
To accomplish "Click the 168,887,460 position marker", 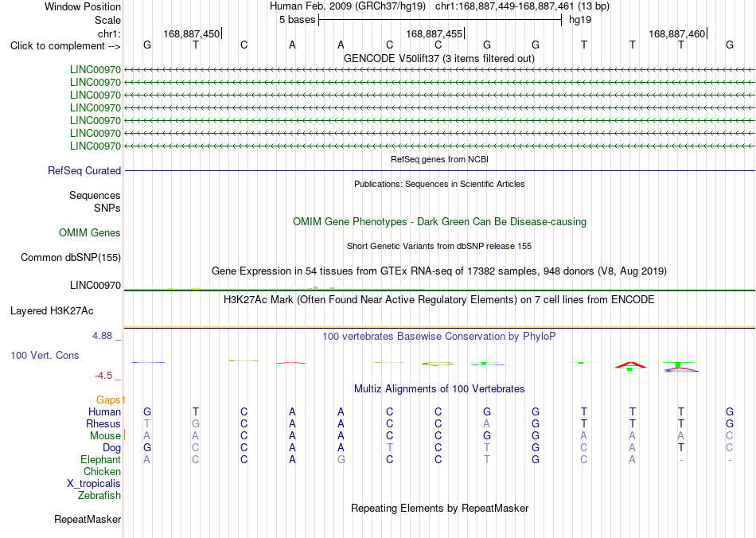I will pyautogui.click(x=677, y=33).
